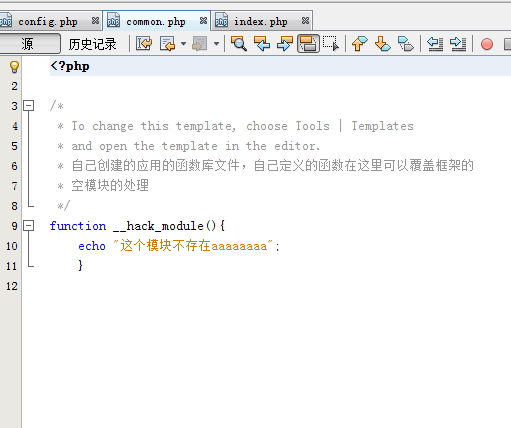Image resolution: width=511 pixels, height=428 pixels.
Task: Click the Go Back navigation icon
Action: click(x=168, y=44)
